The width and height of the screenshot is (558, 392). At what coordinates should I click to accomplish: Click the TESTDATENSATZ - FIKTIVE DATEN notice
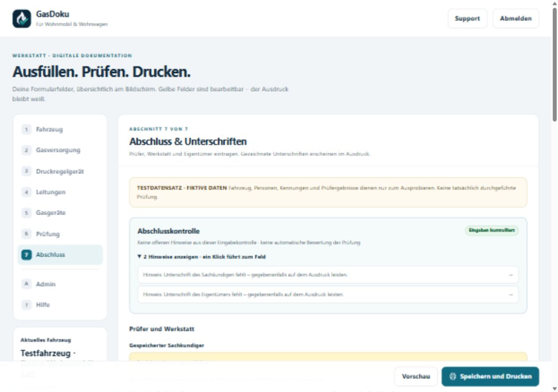(328, 192)
